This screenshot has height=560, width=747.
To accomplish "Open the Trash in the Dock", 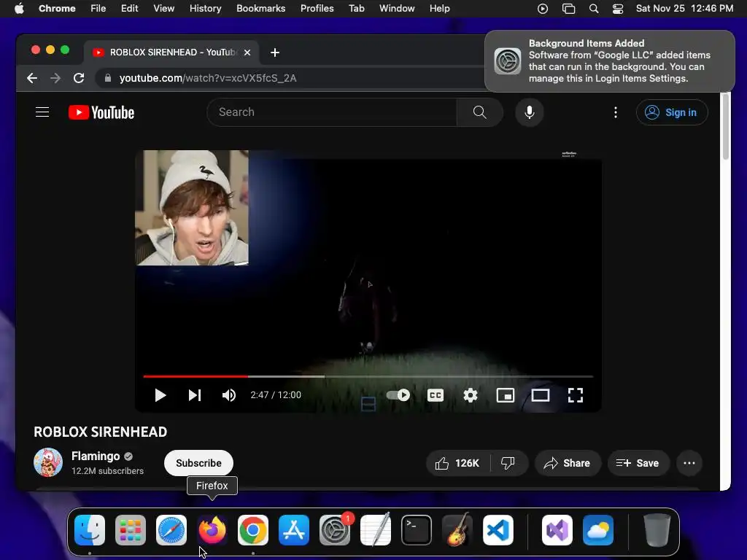I will 657,530.
